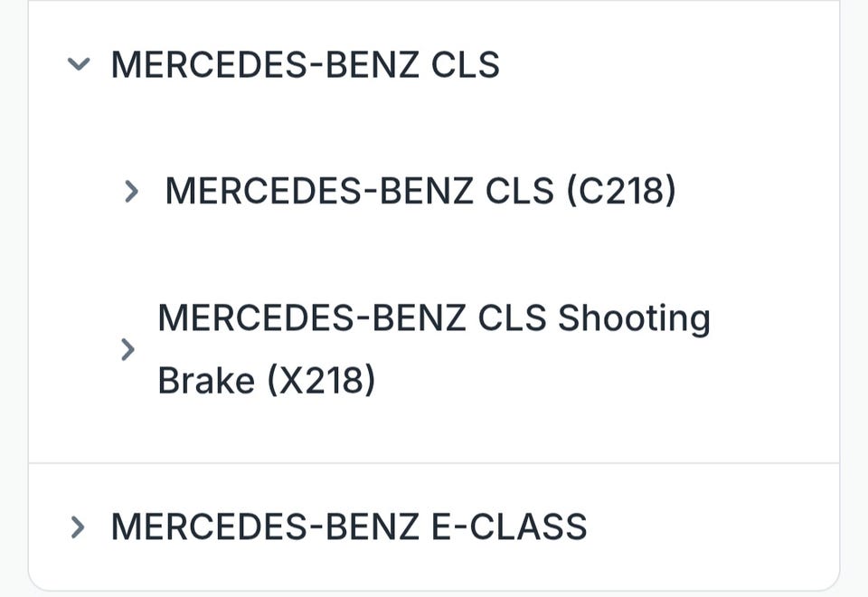Click the downward arrow icon above C218
Screen dimensions: 868x597
[80, 65]
